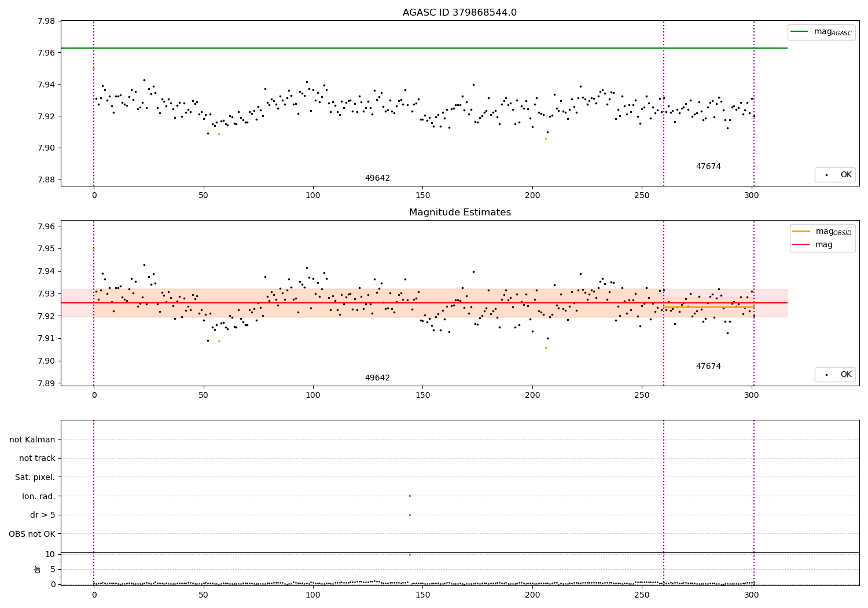Click the x-axis 250 tick of the middle plot
The height and width of the screenshot is (608, 868).
(642, 395)
